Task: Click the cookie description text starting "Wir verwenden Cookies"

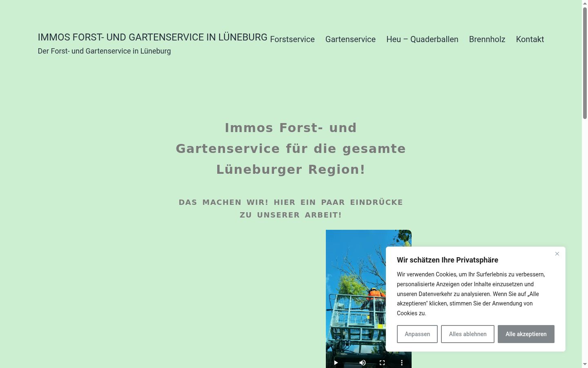Action: tap(471, 294)
